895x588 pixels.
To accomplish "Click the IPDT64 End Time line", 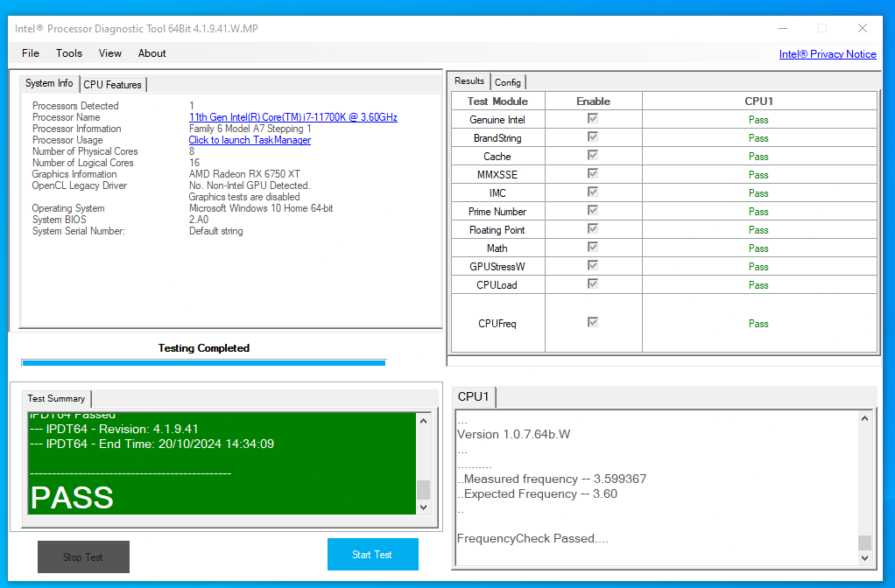I will coord(152,444).
